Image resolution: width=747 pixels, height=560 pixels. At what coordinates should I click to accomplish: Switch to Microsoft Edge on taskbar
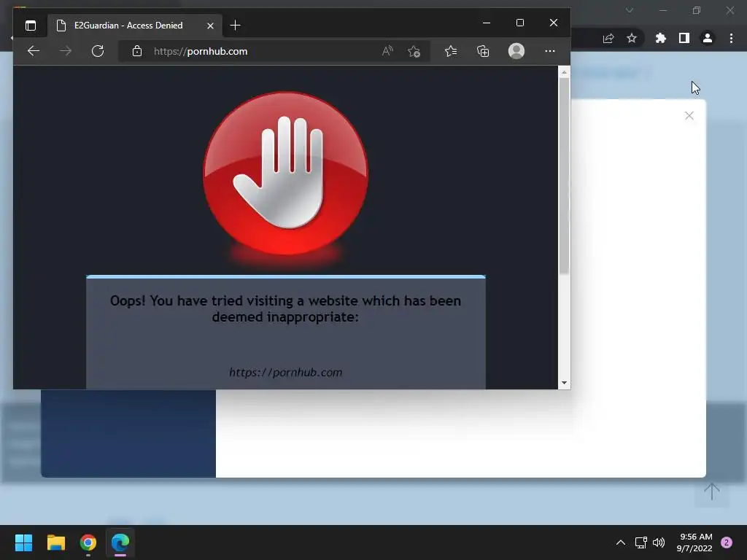coord(120,542)
